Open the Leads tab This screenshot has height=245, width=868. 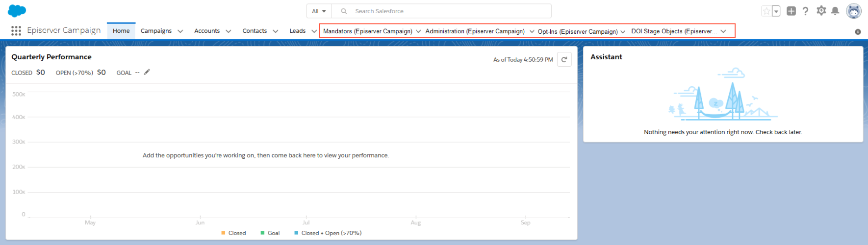(x=298, y=31)
